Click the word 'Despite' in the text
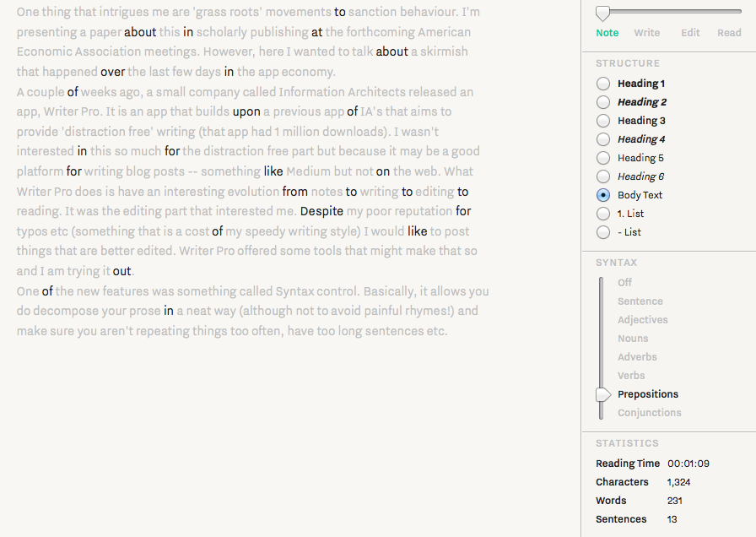 pyautogui.click(x=321, y=211)
